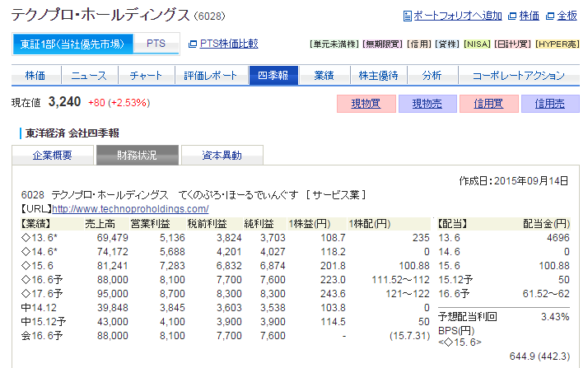588x368 pixels.
Task: Click 売上高 column header
Action: [x=100, y=224]
